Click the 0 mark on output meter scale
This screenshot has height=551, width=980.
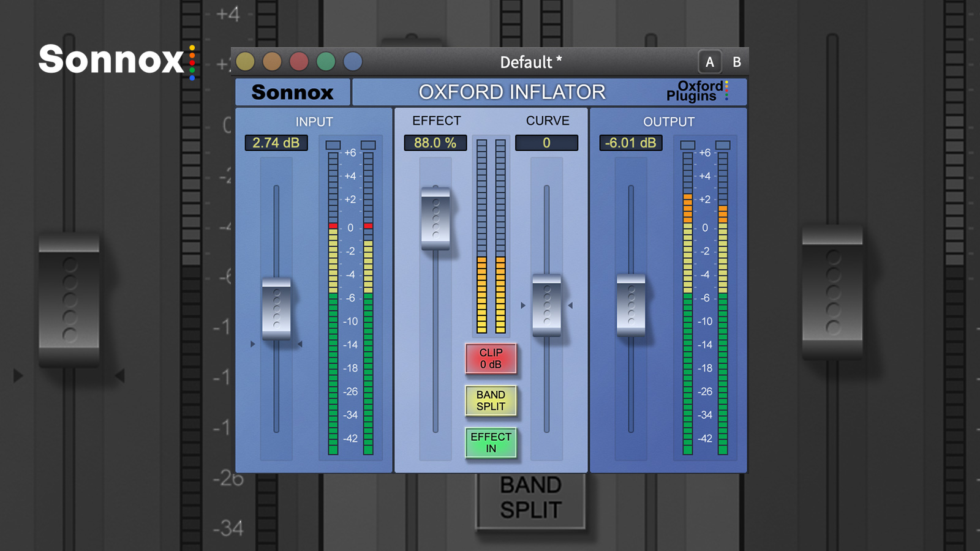[705, 228]
